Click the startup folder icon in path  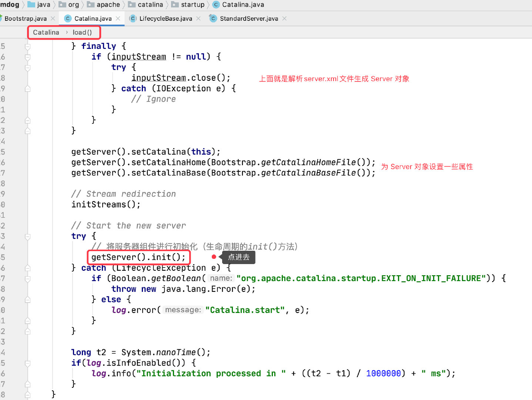175,4
